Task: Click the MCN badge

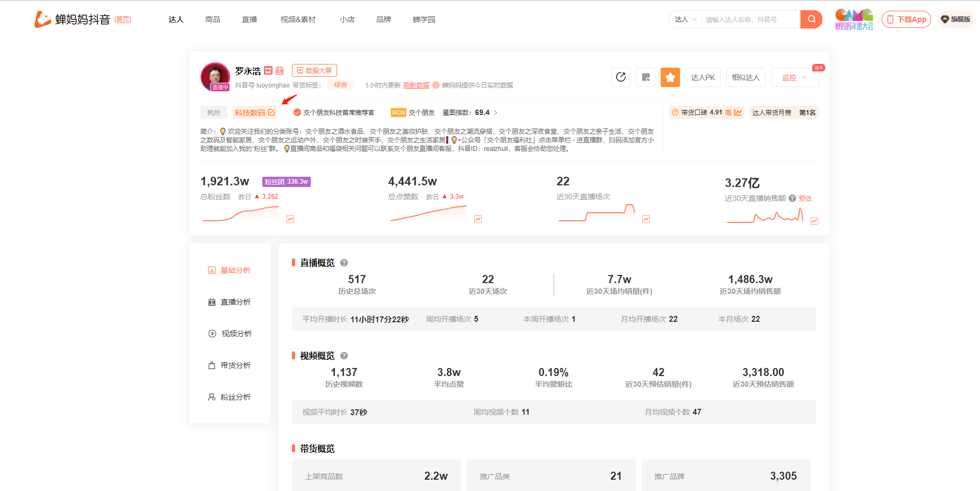Action: (398, 113)
